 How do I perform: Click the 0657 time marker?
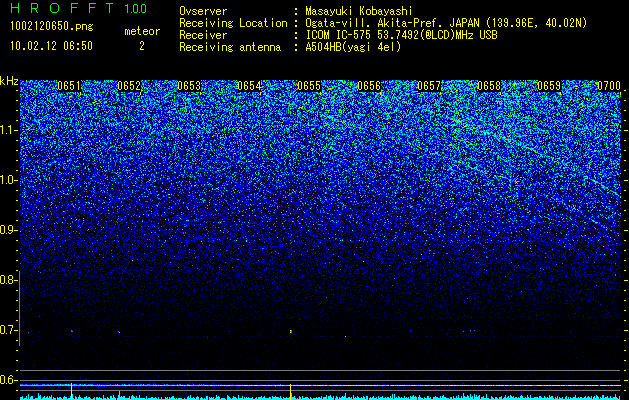[x=429, y=86]
